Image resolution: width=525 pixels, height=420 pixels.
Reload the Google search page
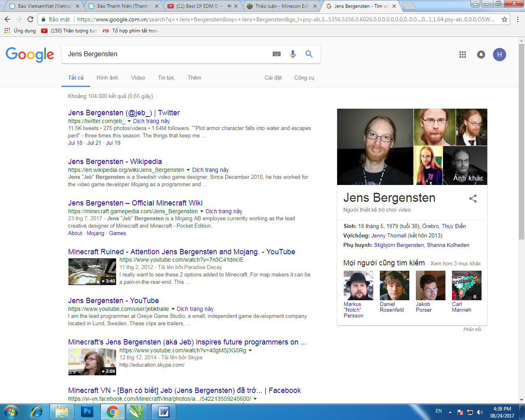30,19
